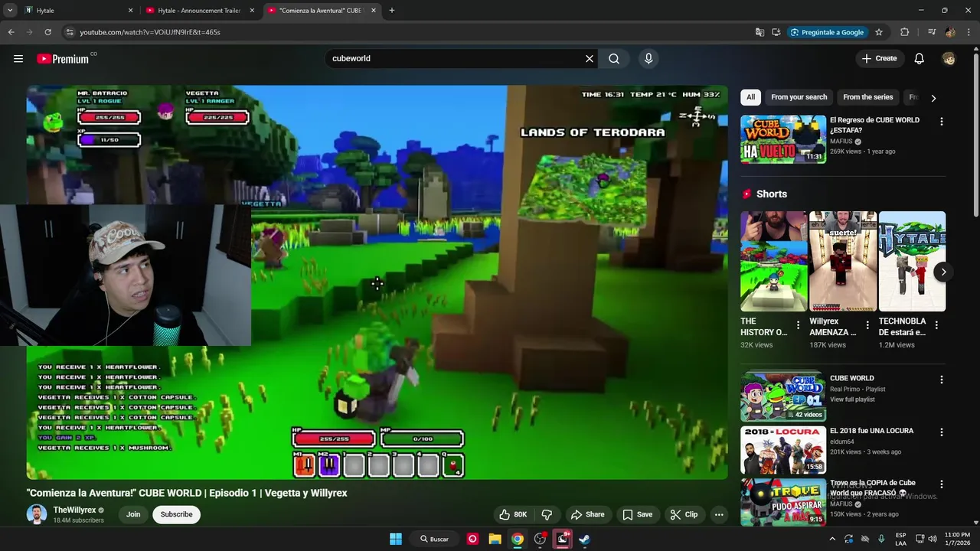Open TheWillyrex channel name link
Viewport: 980px width, 551px height.
(x=74, y=510)
